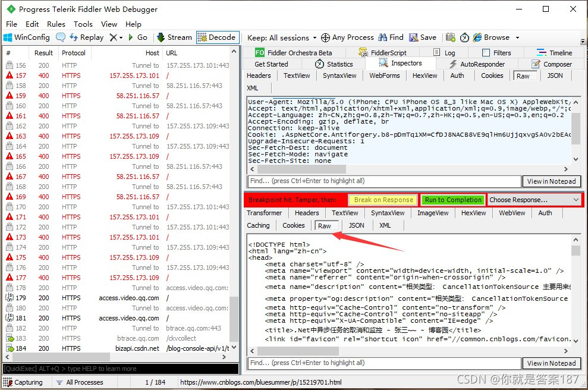This screenshot has height=390, width=588.
Task: Open the AutoResponder tab
Action: click(x=477, y=64)
